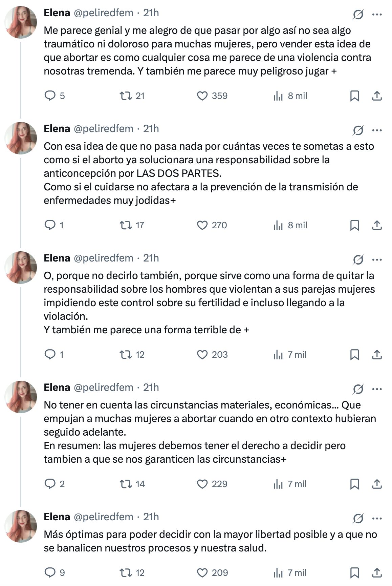Open Elena's avatar on the fourth tweet
392x586 pixels.
point(21,397)
